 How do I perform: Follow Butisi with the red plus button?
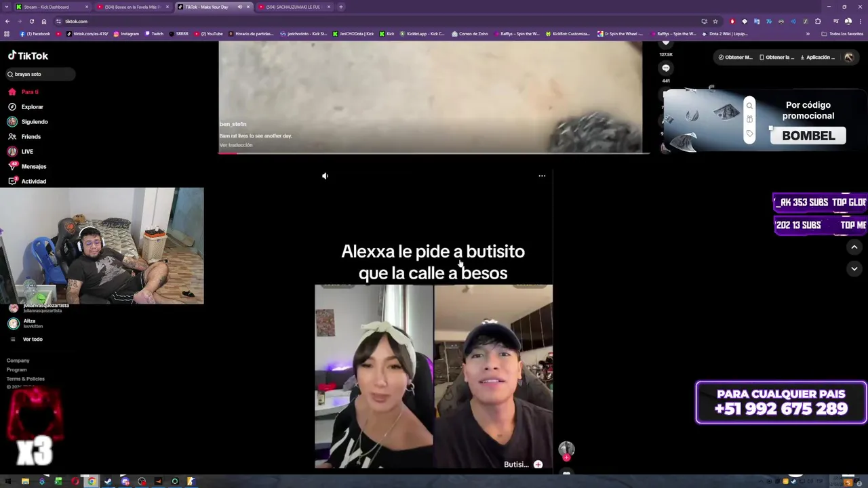coord(538,464)
